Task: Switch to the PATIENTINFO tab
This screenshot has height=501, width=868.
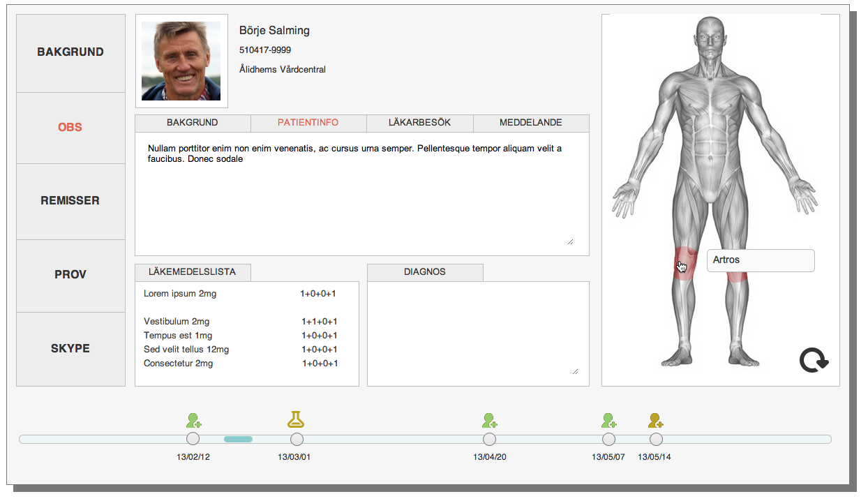Action: (x=308, y=123)
